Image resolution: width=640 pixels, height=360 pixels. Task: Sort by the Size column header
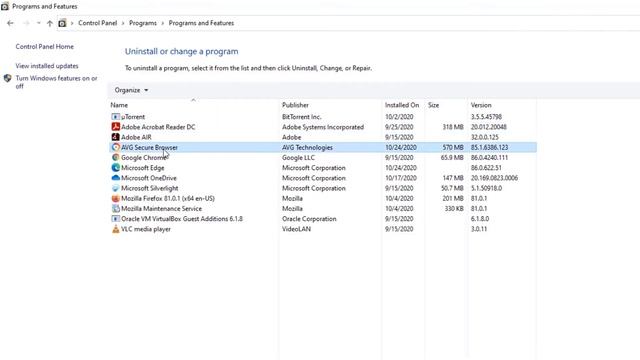click(x=433, y=105)
